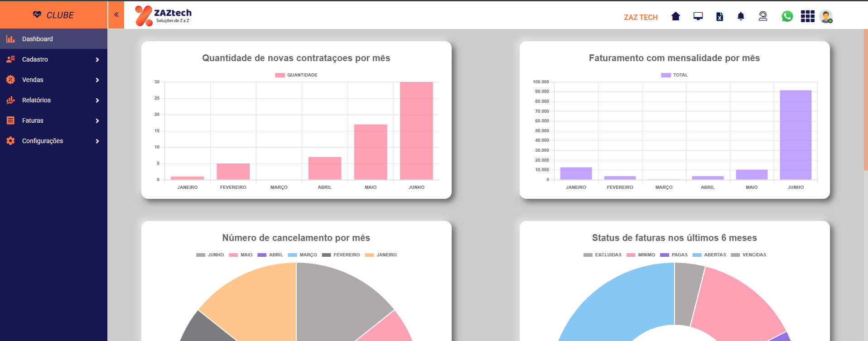This screenshot has width=868, height=341.
Task: Click the Relatórios chart icon
Action: [x=10, y=100]
